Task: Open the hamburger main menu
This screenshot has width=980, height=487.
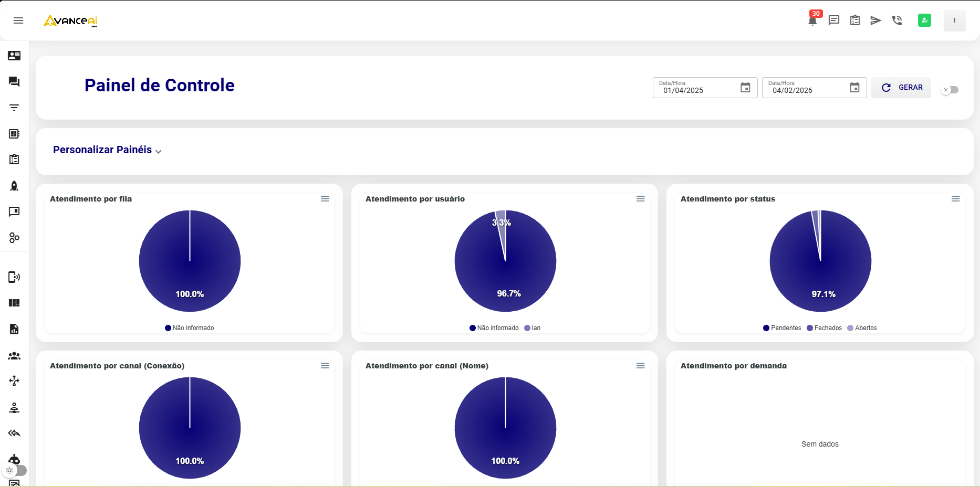Action: click(x=18, y=20)
